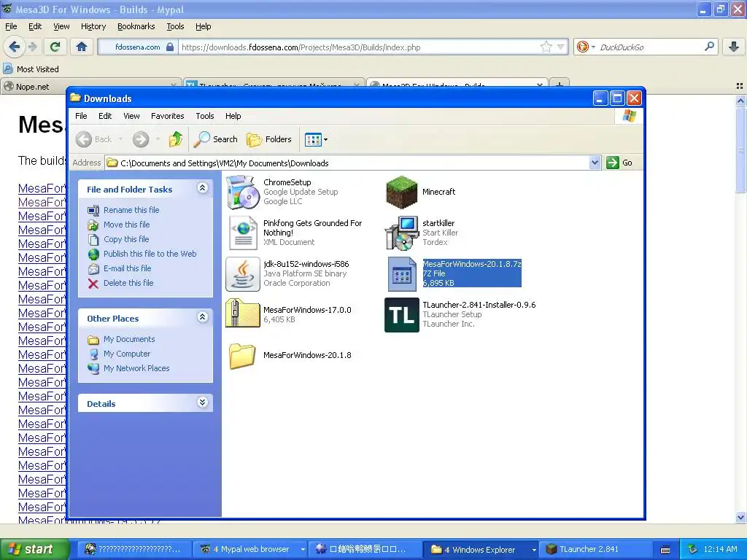Open the Explorer File menu
Viewport: 747px width, 560px height.
point(81,116)
